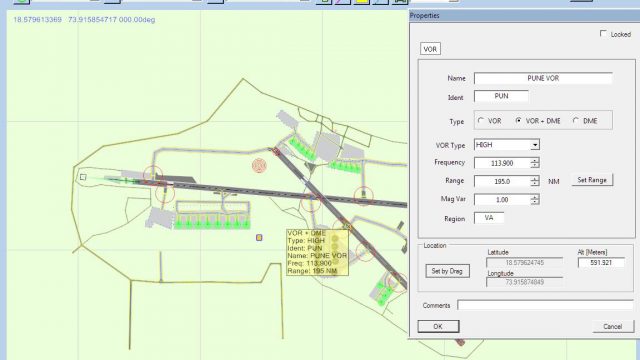Click into the Name field containing PUNE VOR
Viewport: 640px width, 360px height.
543,78
